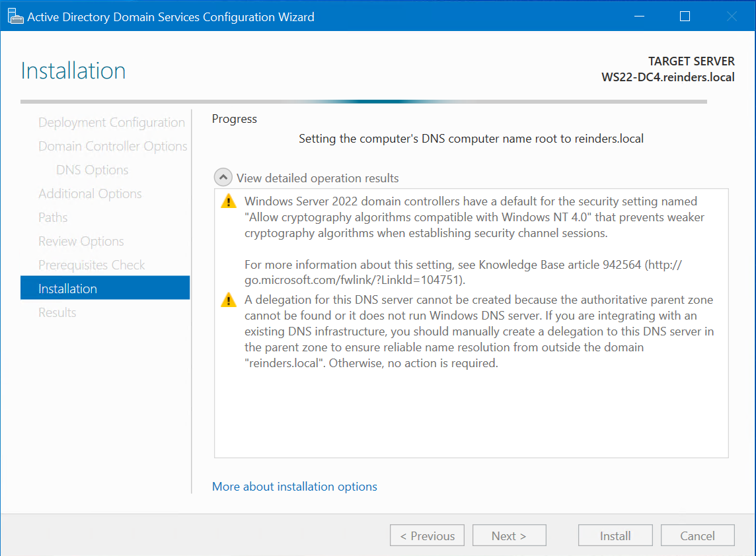756x556 pixels.
Task: Click "Prerequisites Check" in the sidebar
Action: click(91, 264)
